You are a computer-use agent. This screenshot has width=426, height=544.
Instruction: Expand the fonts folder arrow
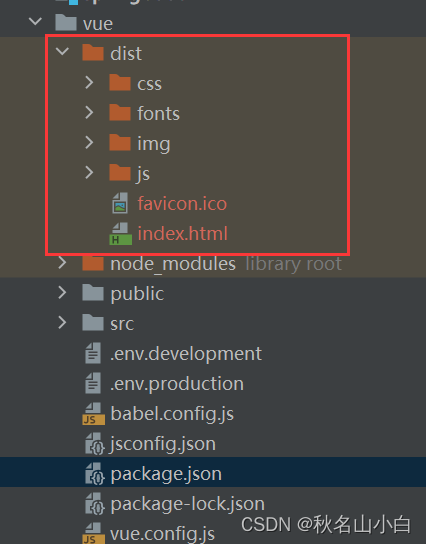click(x=89, y=113)
